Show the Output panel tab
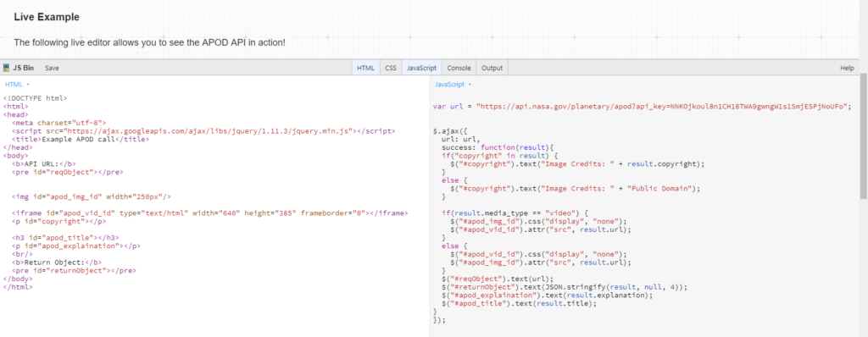Screen dimensions: 868x337 click(x=492, y=68)
